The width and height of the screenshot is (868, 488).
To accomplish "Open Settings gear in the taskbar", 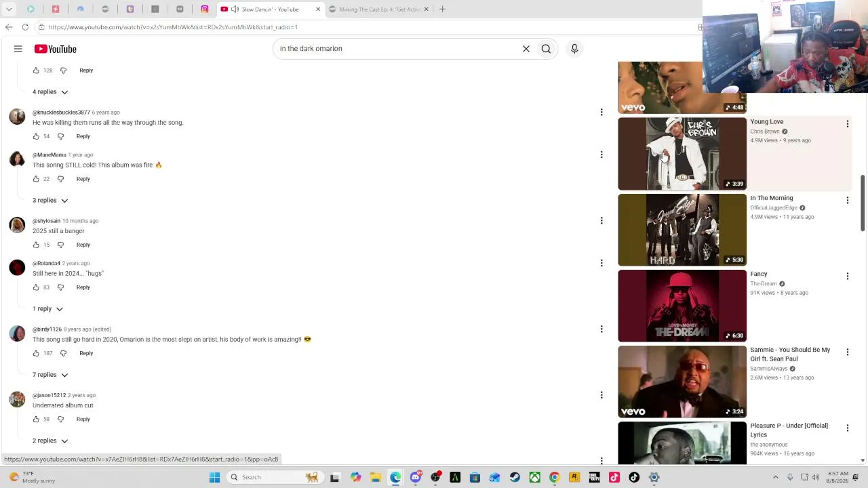I will pos(654,477).
